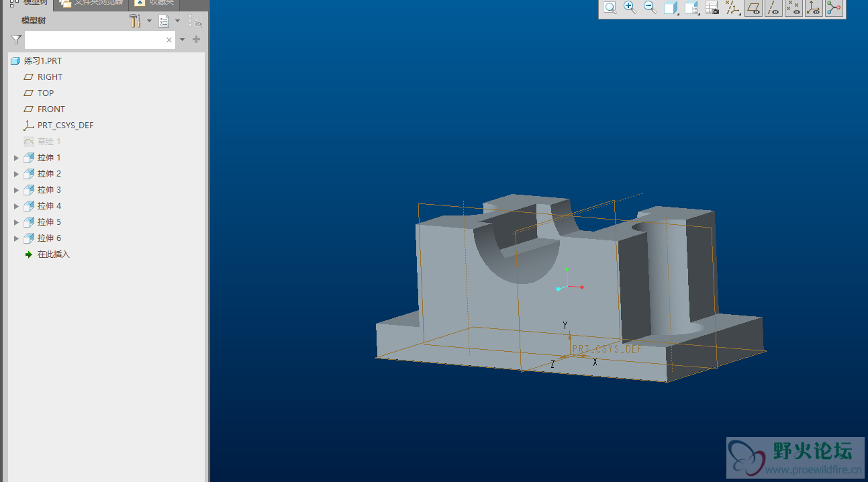Click the RIGHT plane icon in tree

[x=28, y=77]
